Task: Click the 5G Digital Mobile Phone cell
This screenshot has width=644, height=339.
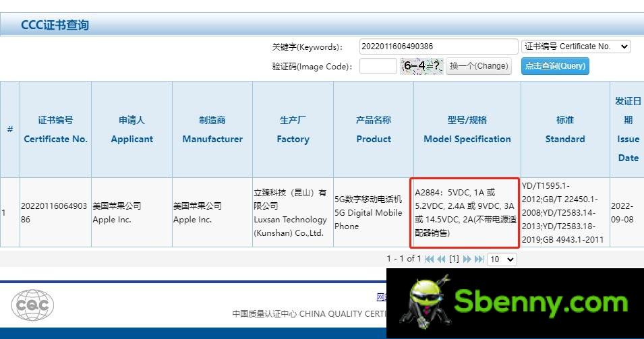Action: [x=374, y=212]
